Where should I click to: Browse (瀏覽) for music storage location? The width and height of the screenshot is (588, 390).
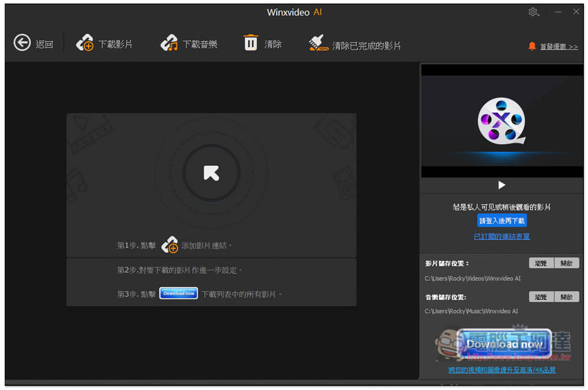click(x=541, y=297)
